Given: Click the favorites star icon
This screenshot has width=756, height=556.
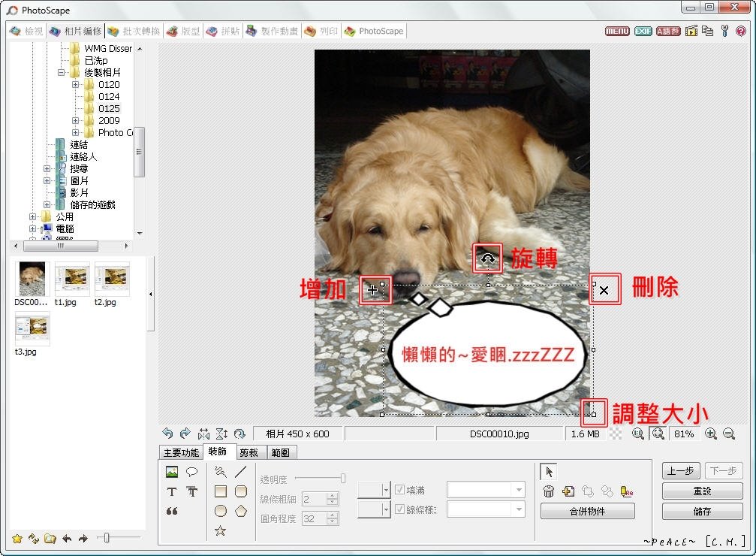Looking at the screenshot, I should point(17,538).
